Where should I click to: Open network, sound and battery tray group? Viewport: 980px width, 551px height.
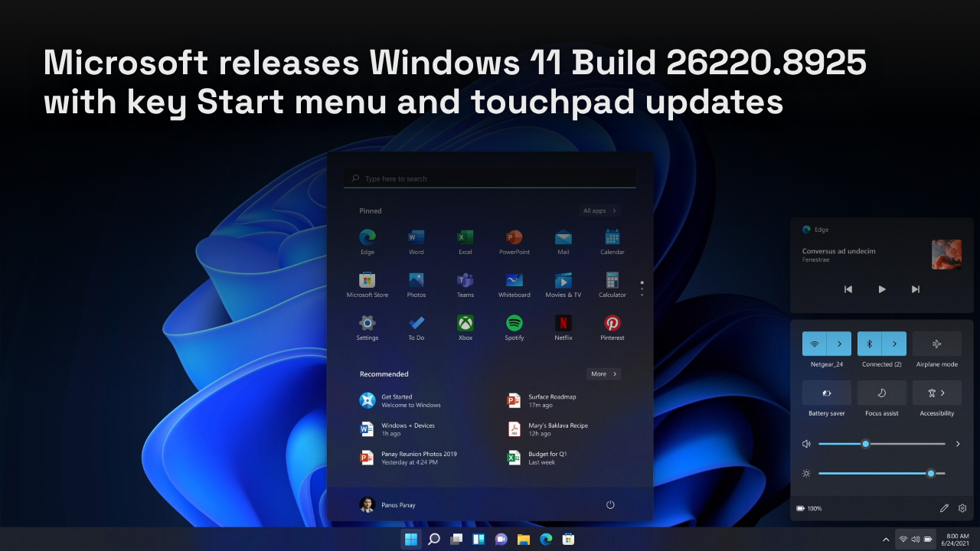coord(916,539)
